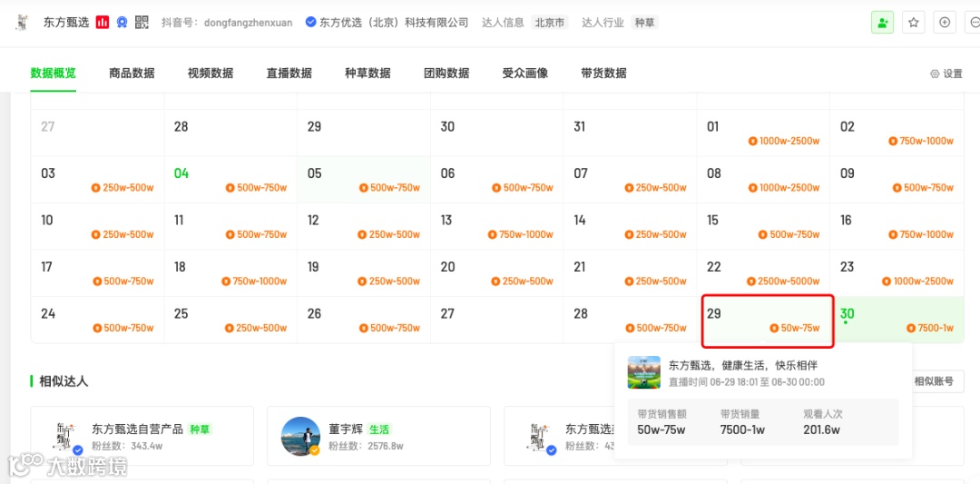Choose calendar day 16 with 750w-1000w
This screenshot has height=484, width=980.
897,226
